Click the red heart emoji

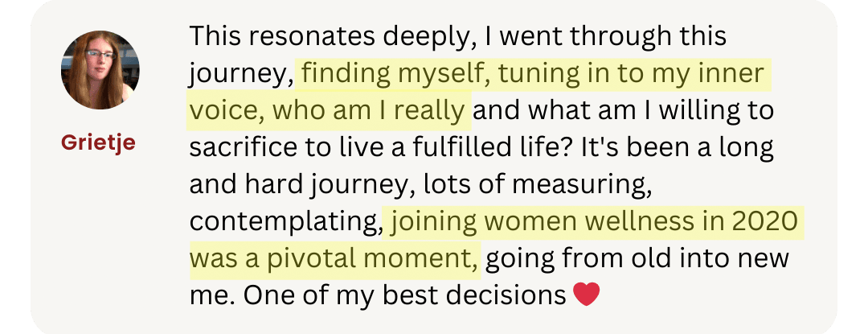587,296
